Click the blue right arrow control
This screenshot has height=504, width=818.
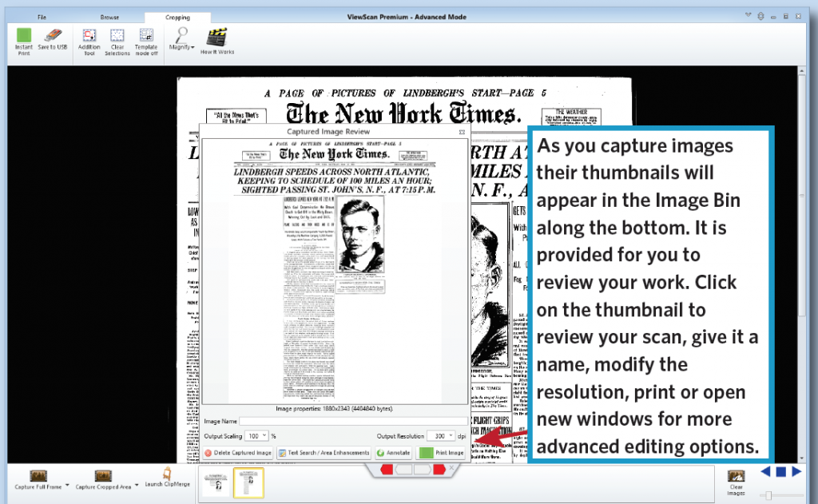coord(796,472)
